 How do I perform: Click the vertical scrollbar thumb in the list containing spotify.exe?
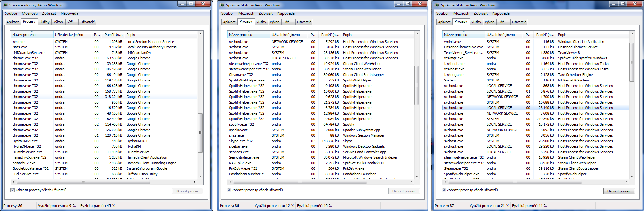click(417, 85)
